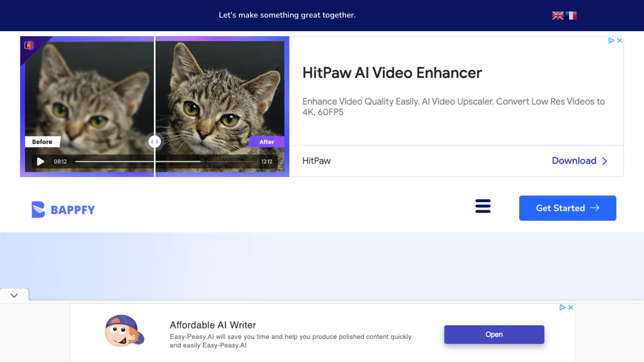
Task: Click the play button in the cat video ad
Action: 40,161
